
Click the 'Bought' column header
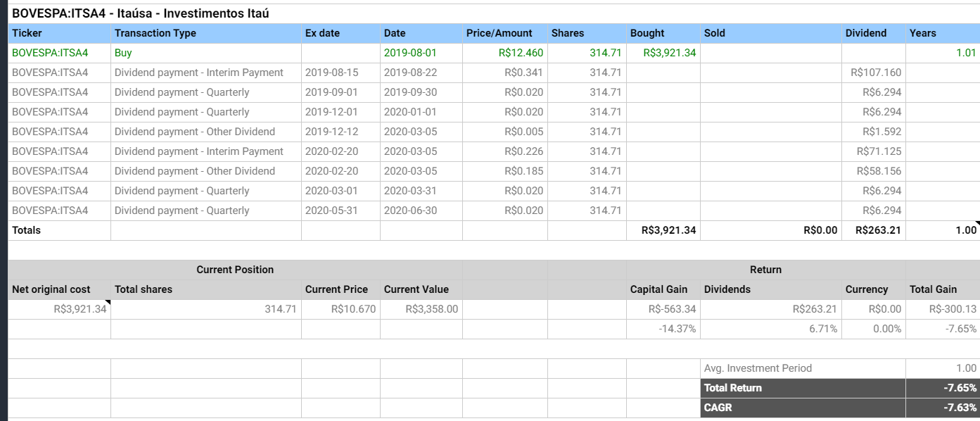[663, 33]
